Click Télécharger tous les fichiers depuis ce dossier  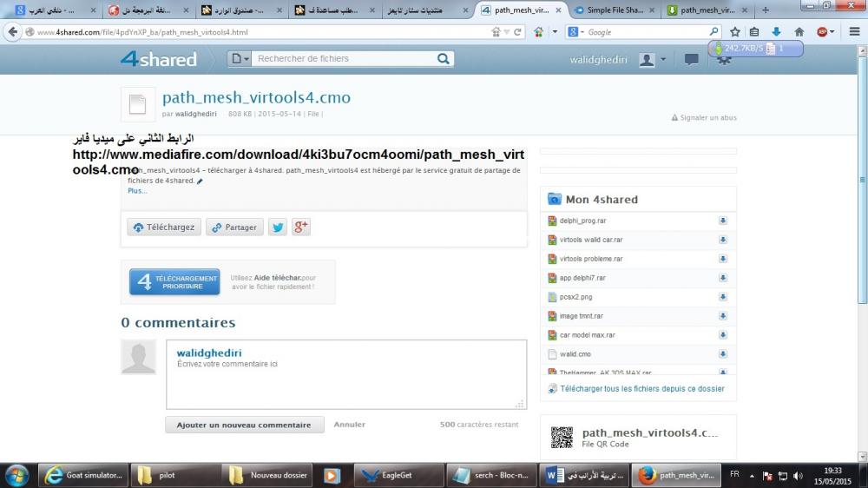641,389
